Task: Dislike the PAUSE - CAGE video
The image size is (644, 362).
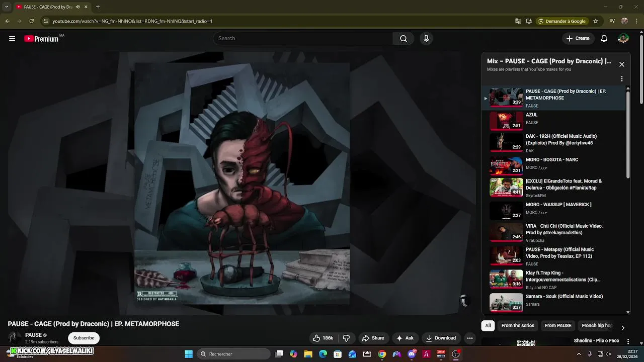Action: tap(346, 338)
